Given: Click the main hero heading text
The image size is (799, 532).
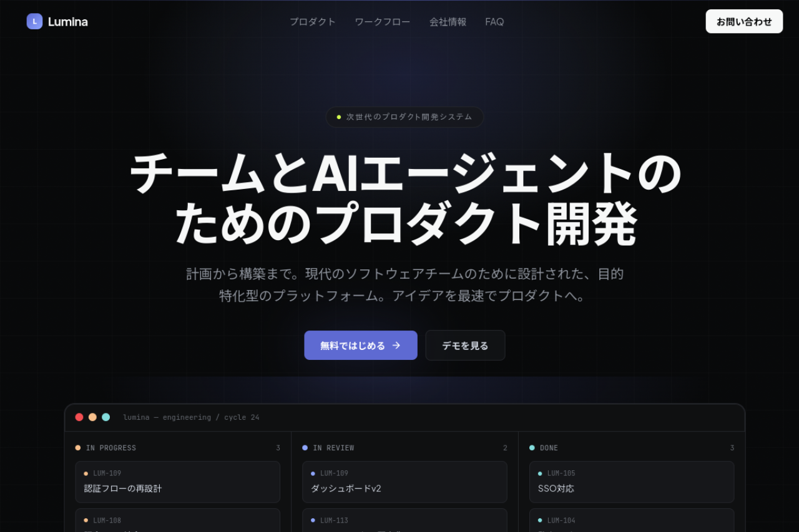Looking at the screenshot, I should [405, 198].
